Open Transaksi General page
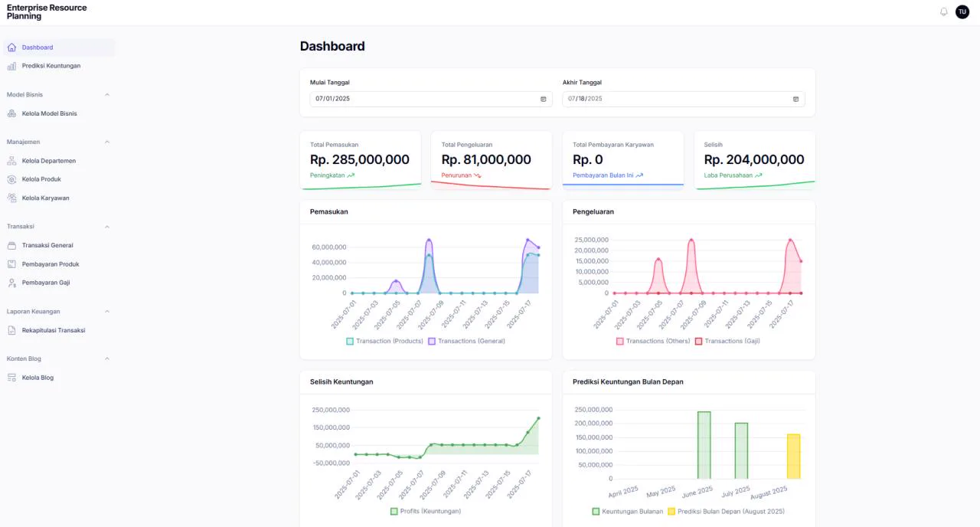The height and width of the screenshot is (527, 980). [59, 245]
